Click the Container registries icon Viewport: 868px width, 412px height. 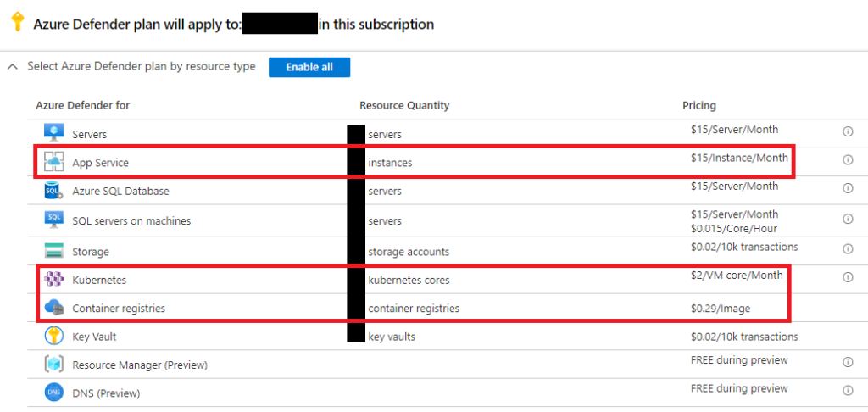click(x=54, y=309)
